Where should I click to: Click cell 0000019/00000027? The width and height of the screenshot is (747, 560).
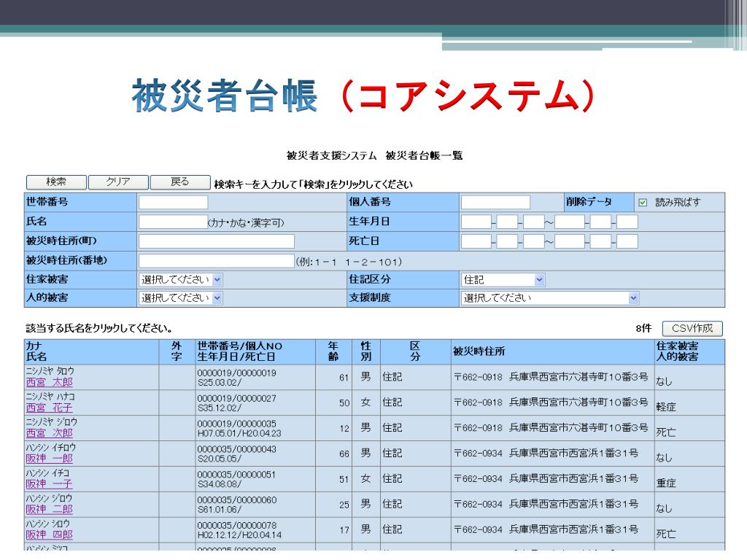237,398
